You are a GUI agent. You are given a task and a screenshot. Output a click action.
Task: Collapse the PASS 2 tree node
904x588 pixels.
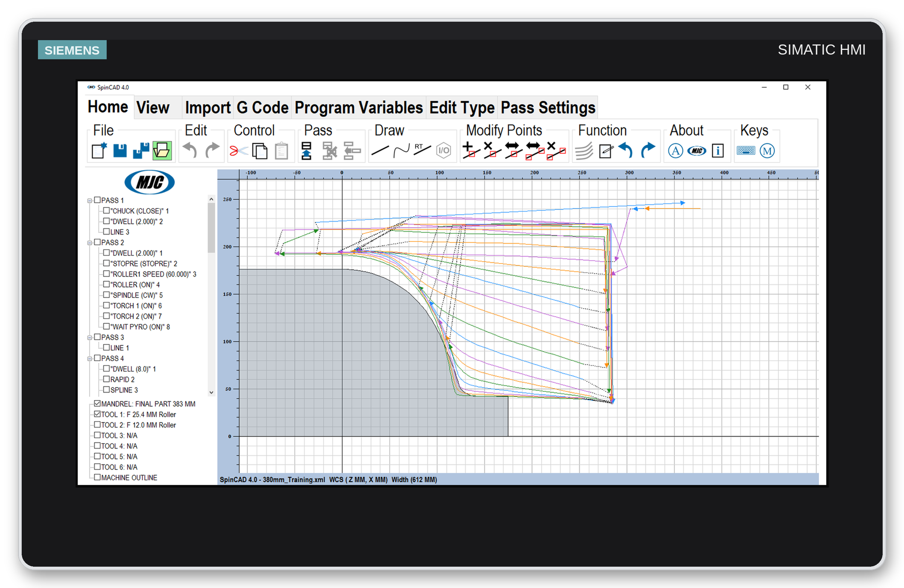90,242
